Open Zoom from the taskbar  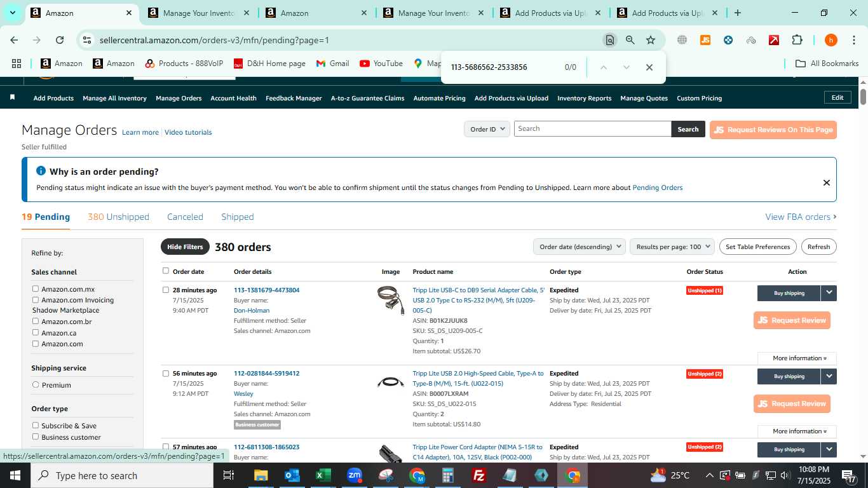tap(355, 475)
